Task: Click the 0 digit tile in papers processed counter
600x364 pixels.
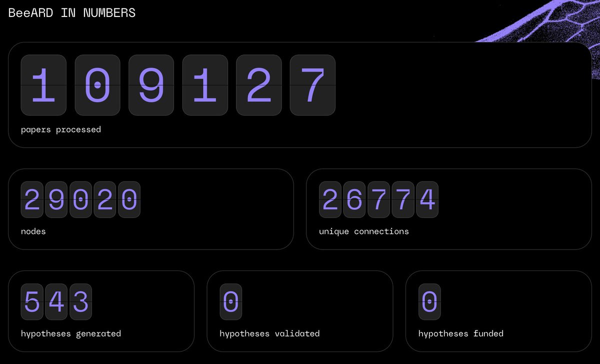Action: click(x=97, y=85)
